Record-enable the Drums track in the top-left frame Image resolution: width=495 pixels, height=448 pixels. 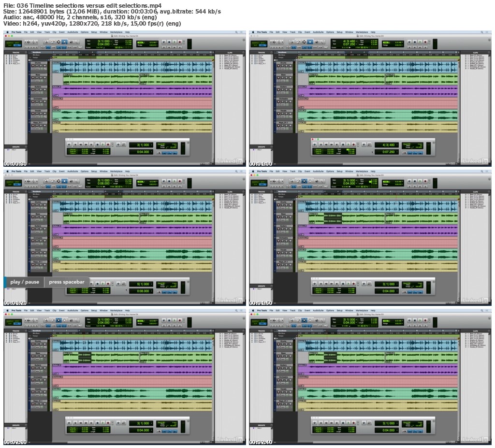33,66
